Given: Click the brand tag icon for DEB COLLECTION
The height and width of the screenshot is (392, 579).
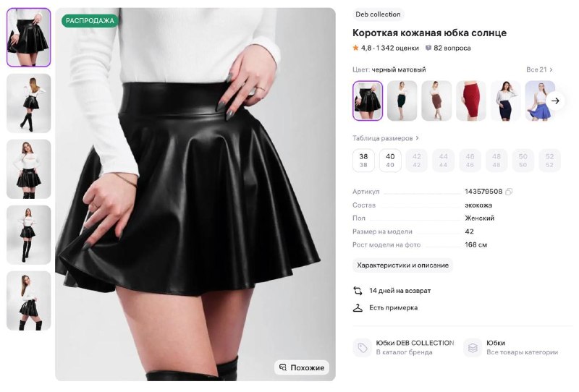Looking at the screenshot, I should pyautogui.click(x=363, y=348).
